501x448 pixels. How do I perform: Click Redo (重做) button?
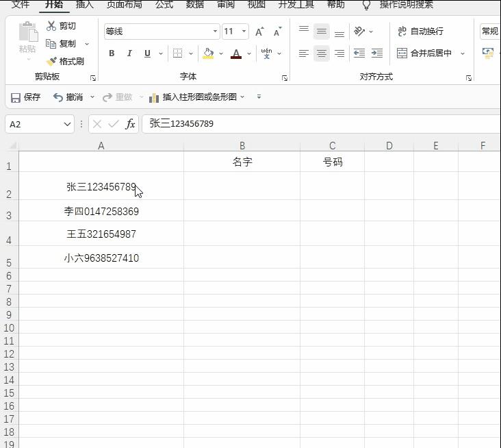(117, 97)
